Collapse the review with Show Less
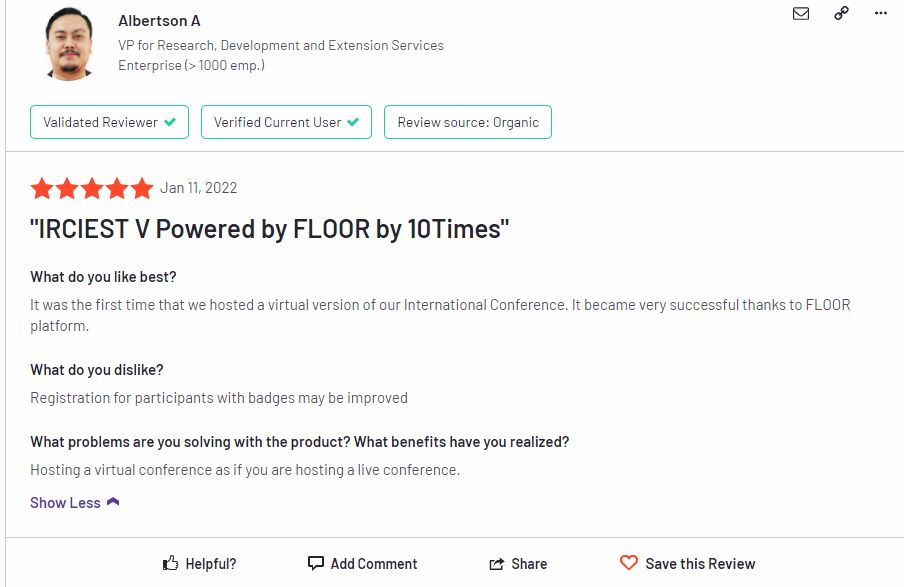The image size is (904, 587). click(65, 503)
